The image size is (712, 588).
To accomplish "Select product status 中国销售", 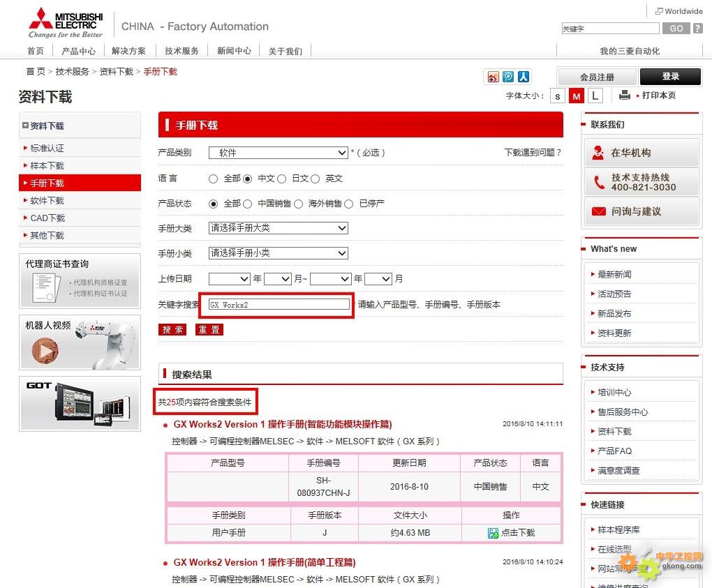I will pyautogui.click(x=248, y=204).
